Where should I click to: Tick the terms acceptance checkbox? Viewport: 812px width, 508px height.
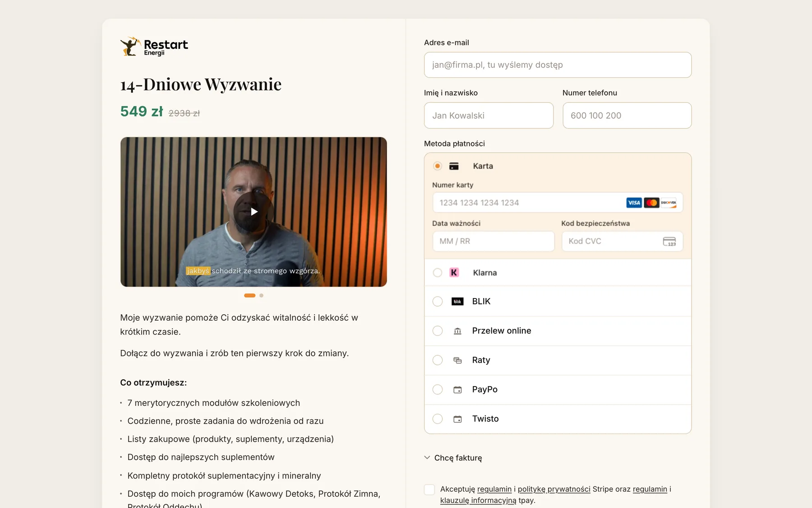pyautogui.click(x=429, y=489)
